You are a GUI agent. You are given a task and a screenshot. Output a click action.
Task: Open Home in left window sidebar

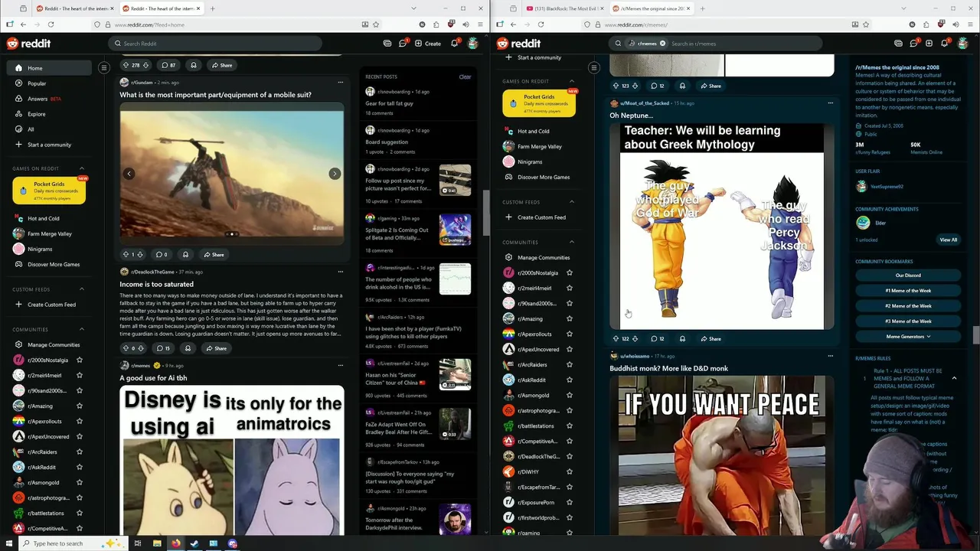coord(49,68)
